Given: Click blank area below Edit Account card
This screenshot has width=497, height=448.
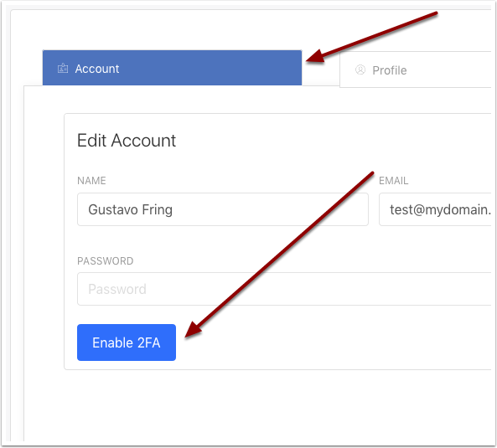Looking at the screenshot, I should coord(254,405).
